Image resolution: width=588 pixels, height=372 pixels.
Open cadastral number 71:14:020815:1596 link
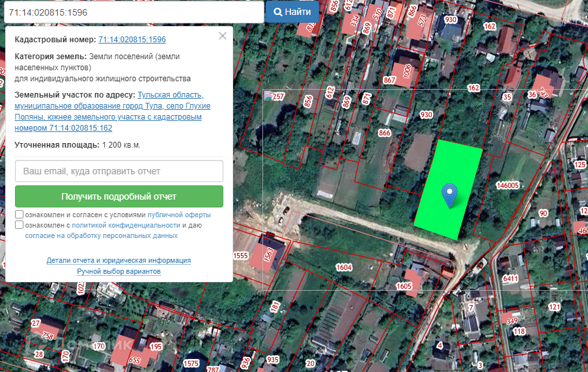click(132, 39)
